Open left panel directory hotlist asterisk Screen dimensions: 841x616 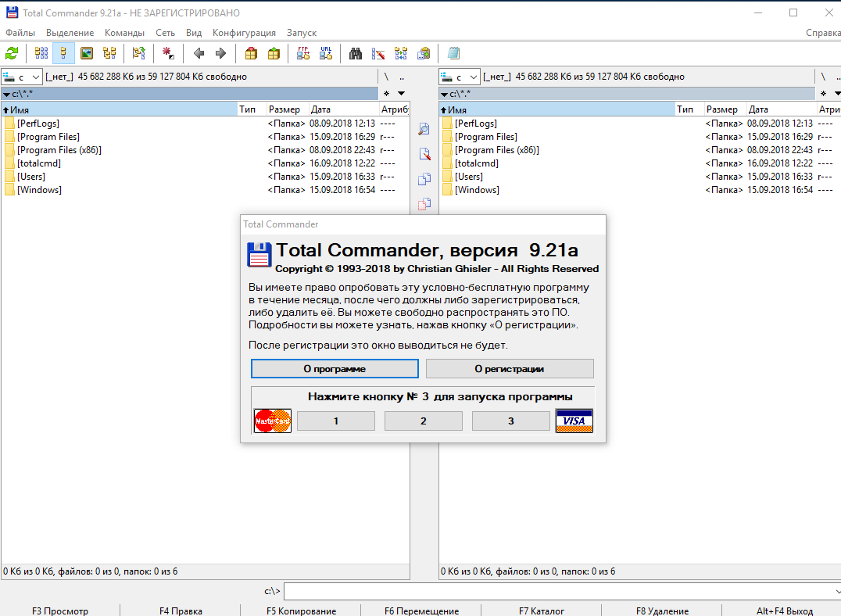tap(386, 93)
